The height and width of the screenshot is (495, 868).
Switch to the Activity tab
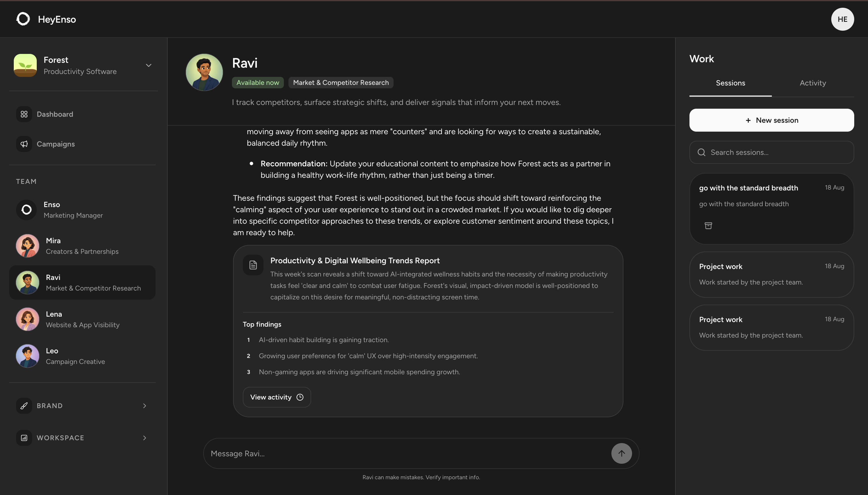(x=813, y=83)
